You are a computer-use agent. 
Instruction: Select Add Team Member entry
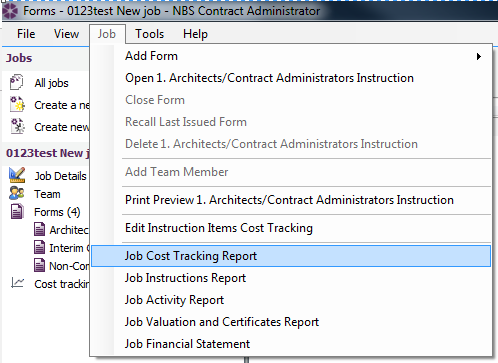point(291,172)
